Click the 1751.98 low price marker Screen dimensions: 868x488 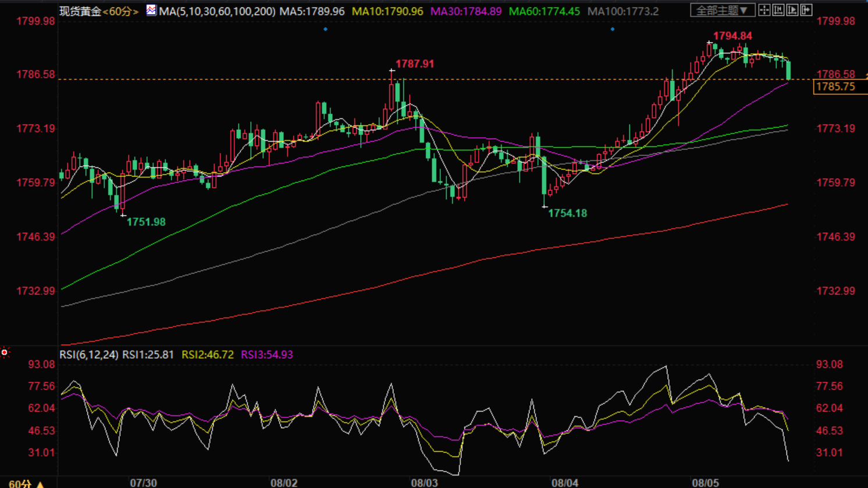146,222
